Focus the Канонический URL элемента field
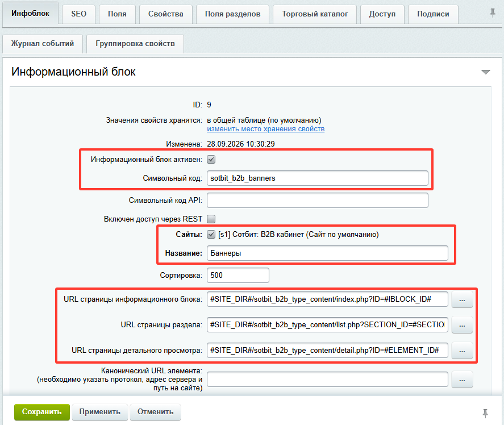504x425 pixels. 327,380
